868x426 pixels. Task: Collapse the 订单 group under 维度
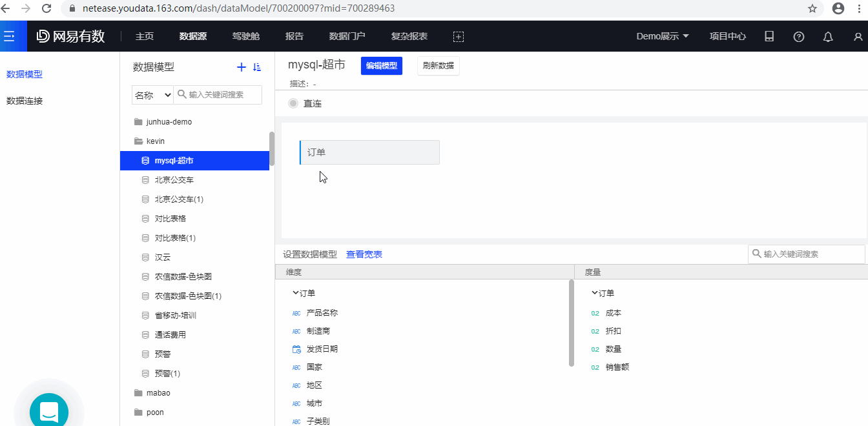tap(296, 293)
